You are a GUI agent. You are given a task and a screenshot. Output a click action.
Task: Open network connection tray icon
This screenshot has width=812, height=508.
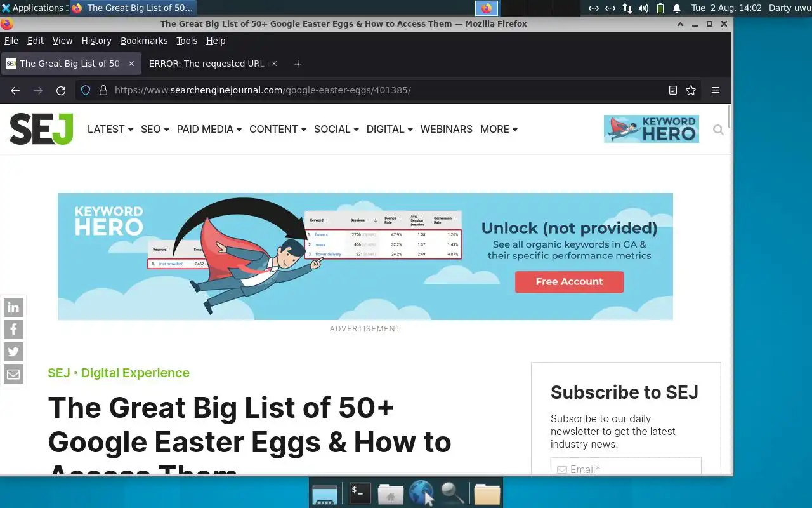[x=627, y=8]
